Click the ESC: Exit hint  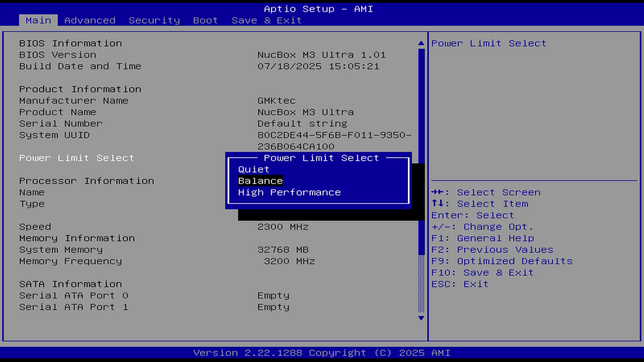point(460,284)
